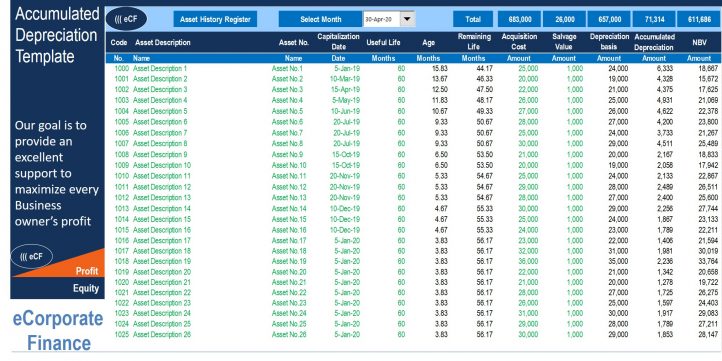Click the eCF logo beside Asset History Register
Screen dimensions: 722x361
pos(127,19)
